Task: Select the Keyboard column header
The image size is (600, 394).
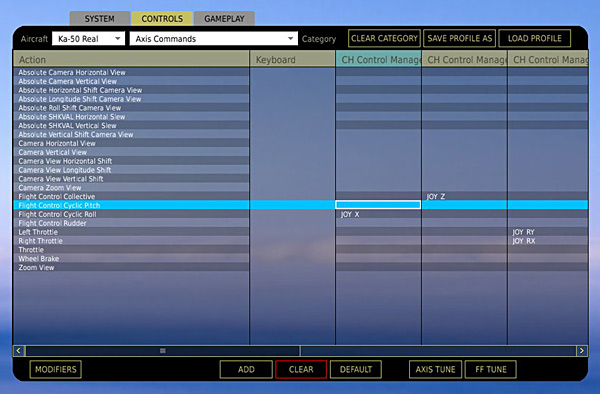Action: point(292,60)
